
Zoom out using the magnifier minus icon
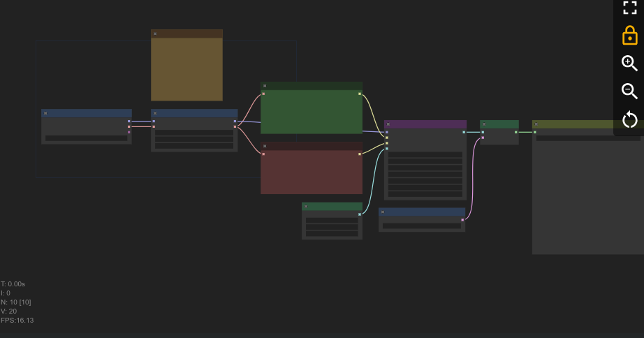[629, 91]
